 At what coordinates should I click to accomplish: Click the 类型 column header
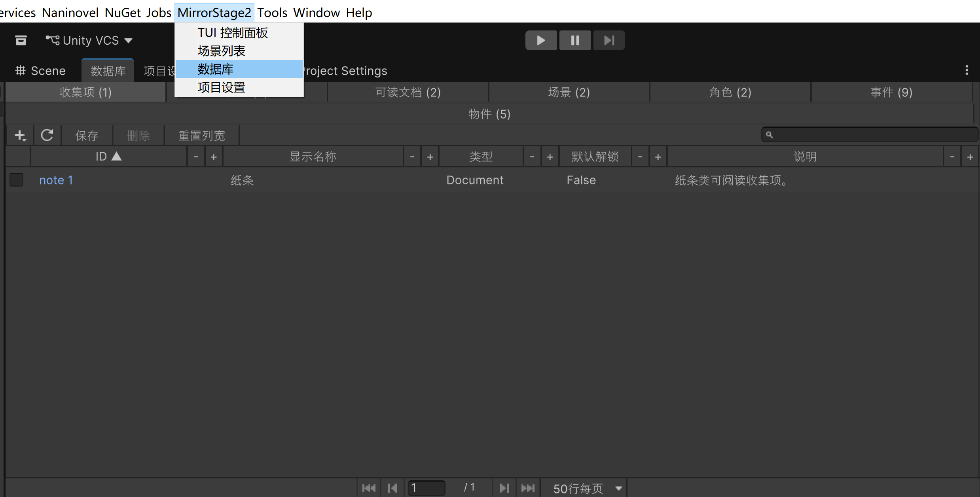pyautogui.click(x=481, y=157)
